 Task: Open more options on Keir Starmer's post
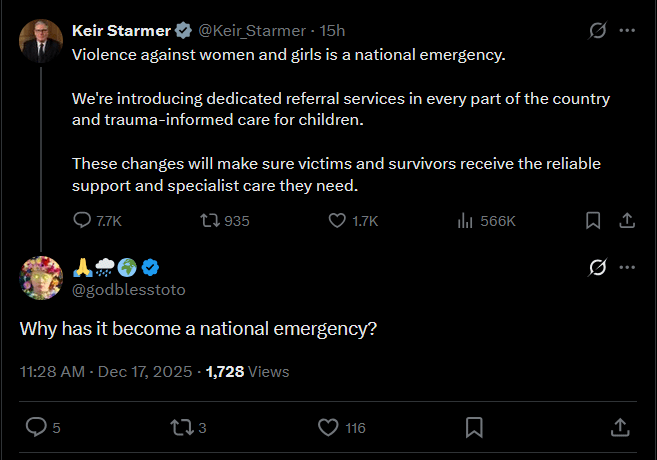627,30
